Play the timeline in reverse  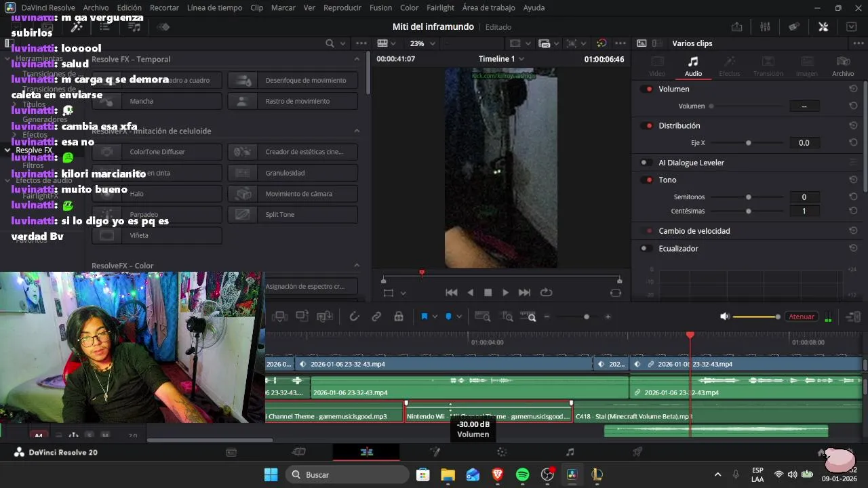point(471,293)
